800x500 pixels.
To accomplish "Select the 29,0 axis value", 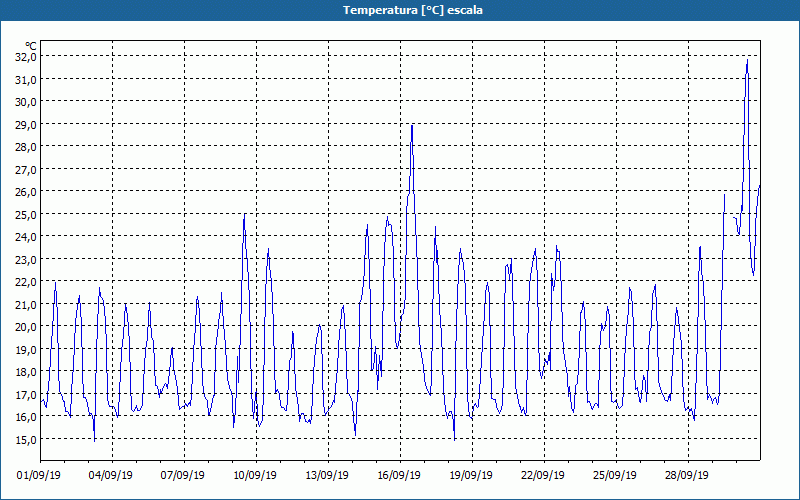I will [x=26, y=124].
